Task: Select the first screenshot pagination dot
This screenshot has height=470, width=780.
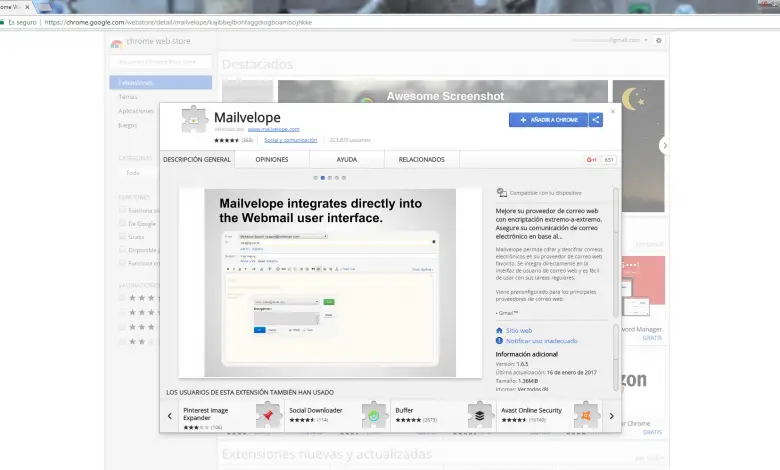Action: click(x=315, y=178)
